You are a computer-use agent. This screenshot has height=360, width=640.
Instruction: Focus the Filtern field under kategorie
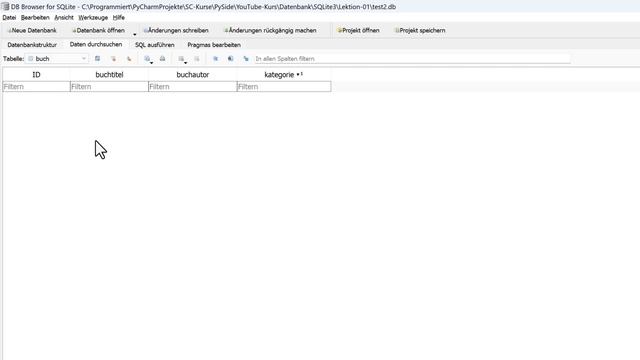(284, 87)
